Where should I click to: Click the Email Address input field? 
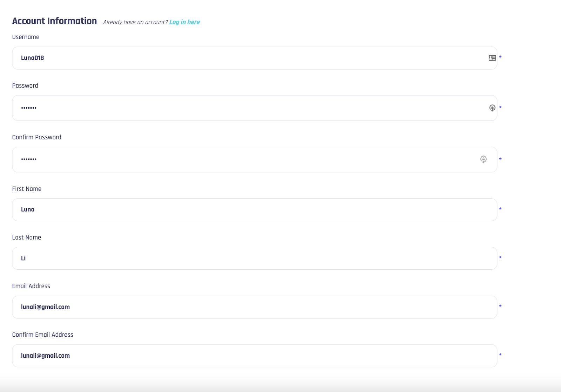point(255,307)
